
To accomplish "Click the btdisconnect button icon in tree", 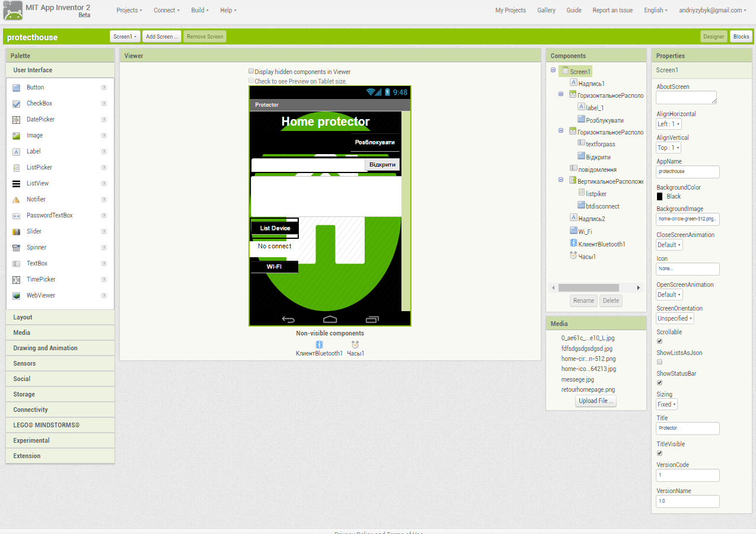I will pyautogui.click(x=581, y=206).
